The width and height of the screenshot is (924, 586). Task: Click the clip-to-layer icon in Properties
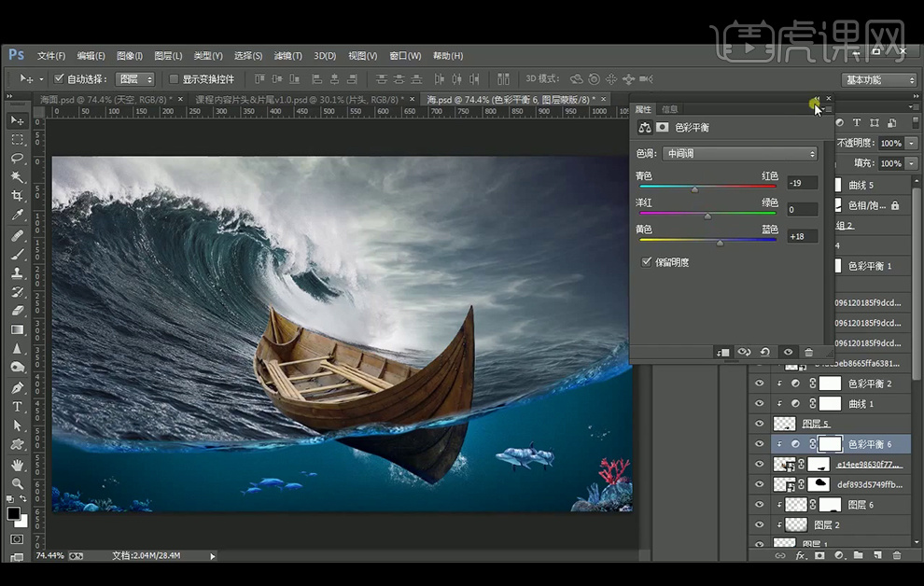(722, 352)
